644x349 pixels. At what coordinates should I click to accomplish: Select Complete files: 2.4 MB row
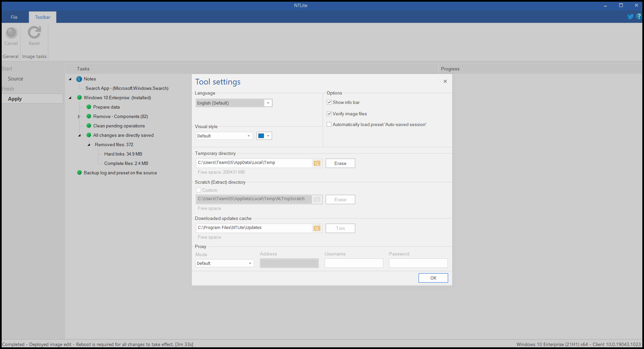[x=126, y=163]
